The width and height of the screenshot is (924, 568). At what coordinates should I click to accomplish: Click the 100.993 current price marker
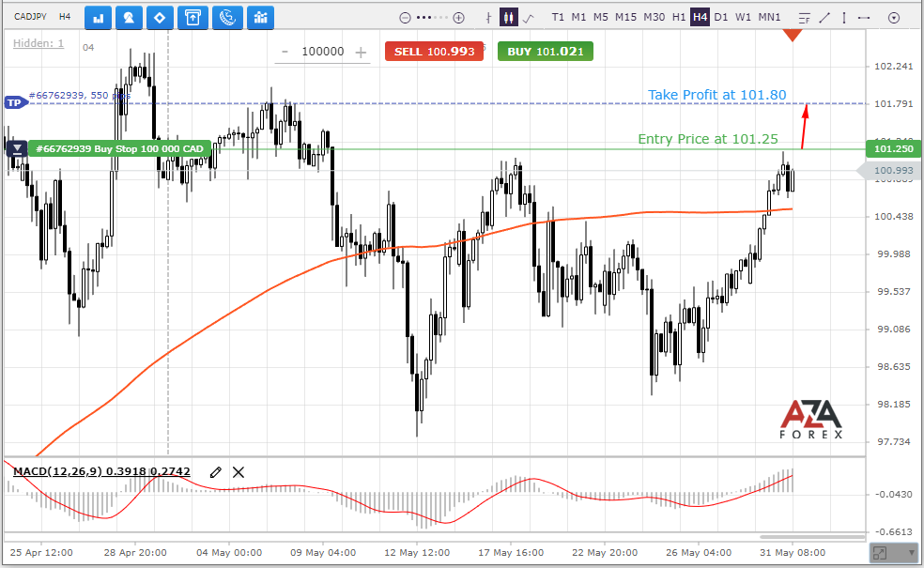[888, 171]
